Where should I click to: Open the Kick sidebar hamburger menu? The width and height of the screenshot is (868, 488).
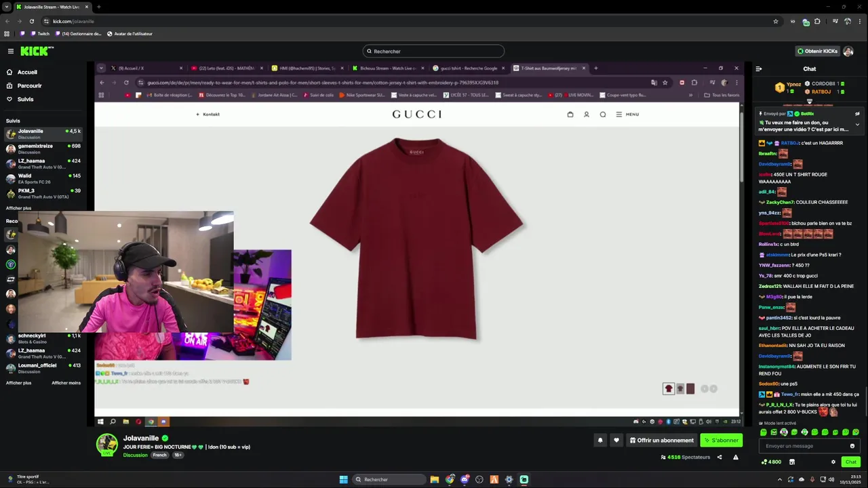pyautogui.click(x=10, y=51)
